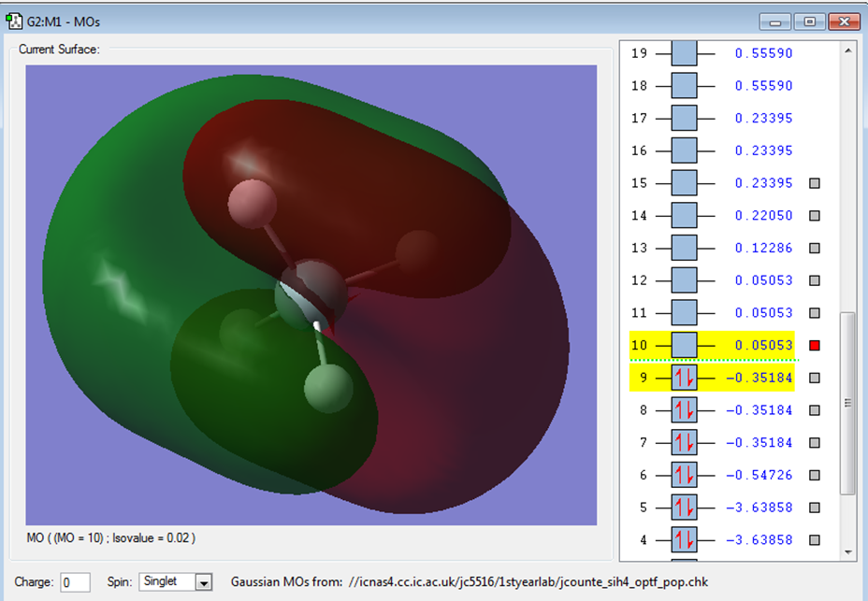Click the electron pair box for MO 6
Image resolution: width=868 pixels, height=601 pixels.
685,476
